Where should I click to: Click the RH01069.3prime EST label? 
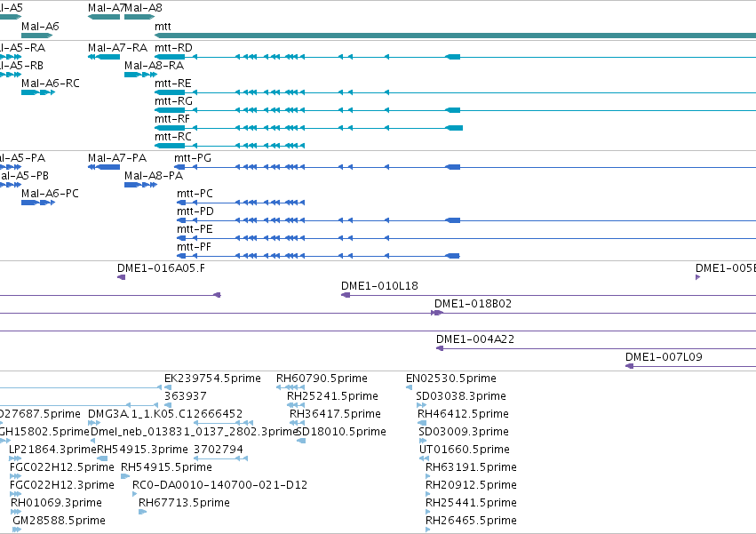pyautogui.click(x=56, y=503)
